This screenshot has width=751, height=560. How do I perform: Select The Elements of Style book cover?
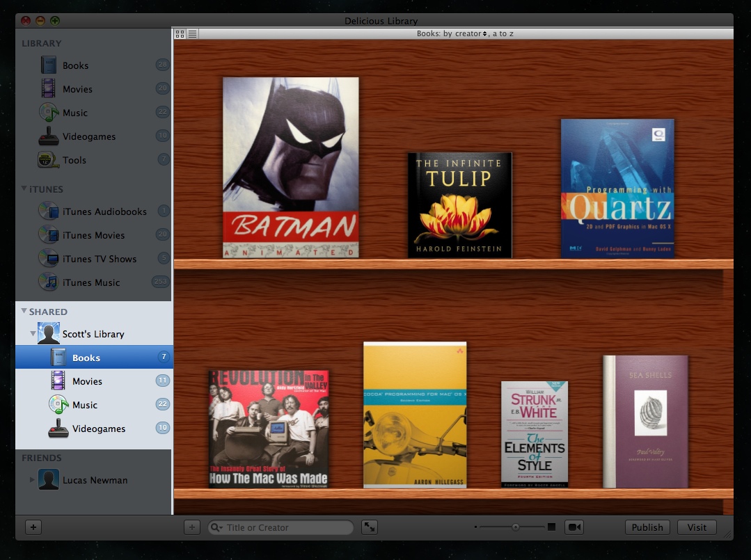(x=535, y=434)
